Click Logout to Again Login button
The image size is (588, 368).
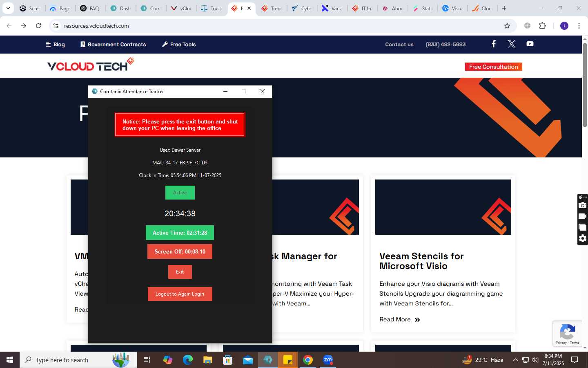(180, 294)
